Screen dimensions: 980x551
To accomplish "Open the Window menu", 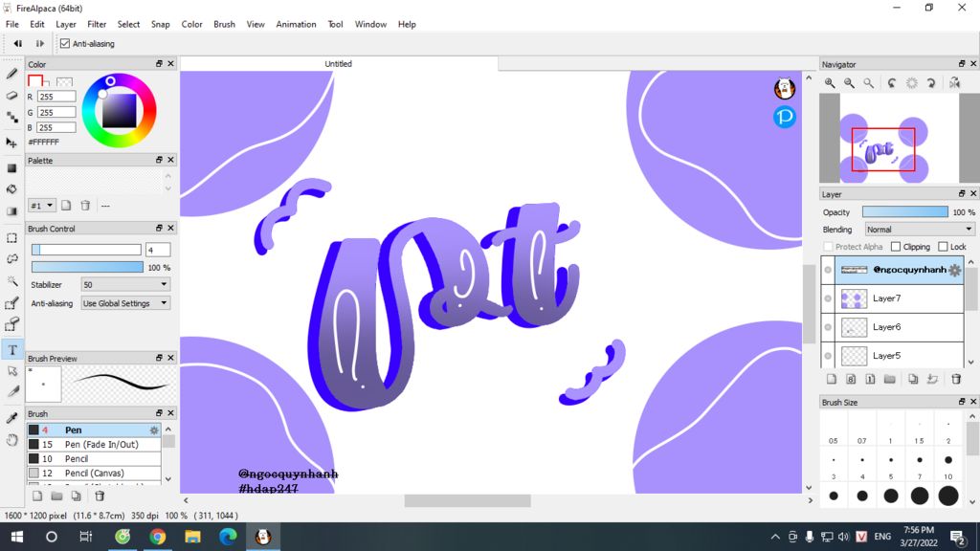I will coord(370,24).
